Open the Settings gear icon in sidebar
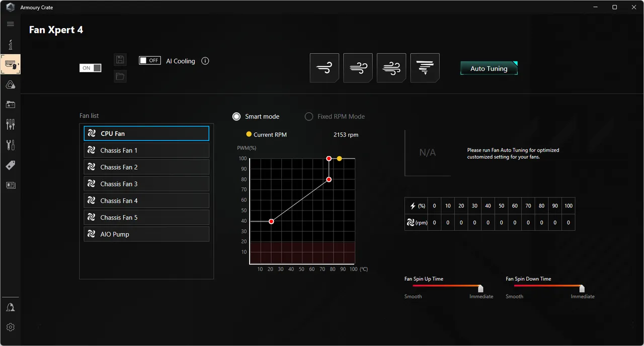The height and width of the screenshot is (346, 644). click(11, 327)
